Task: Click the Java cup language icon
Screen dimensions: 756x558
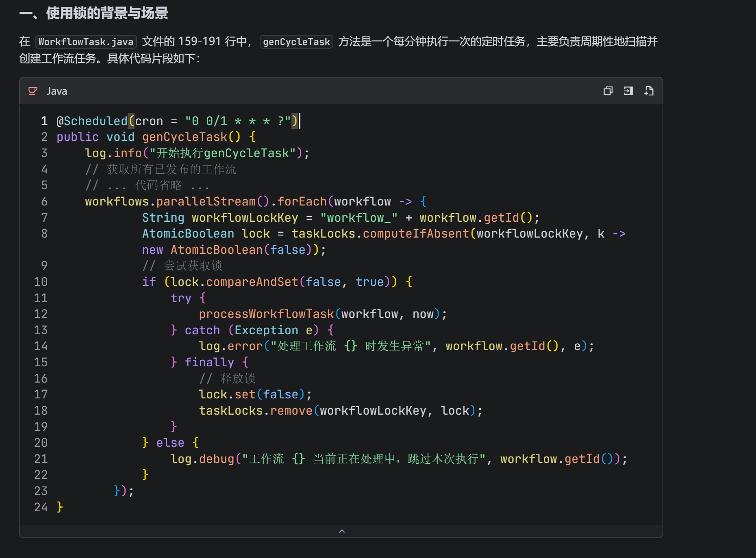Action: [x=33, y=91]
